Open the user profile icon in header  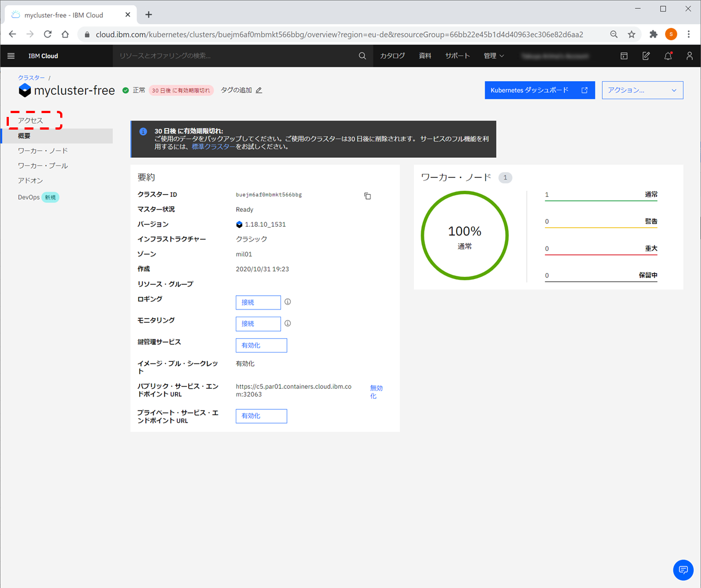(689, 56)
